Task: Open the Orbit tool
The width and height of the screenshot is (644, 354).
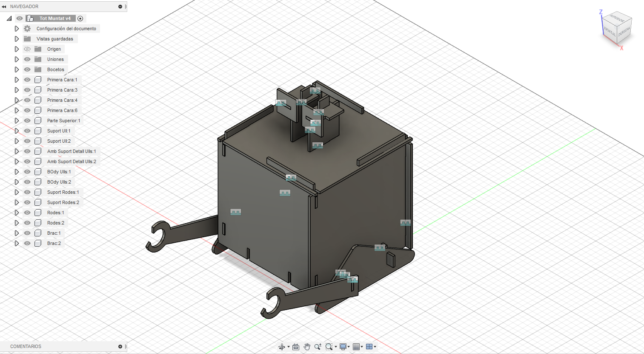Action: pyautogui.click(x=281, y=347)
